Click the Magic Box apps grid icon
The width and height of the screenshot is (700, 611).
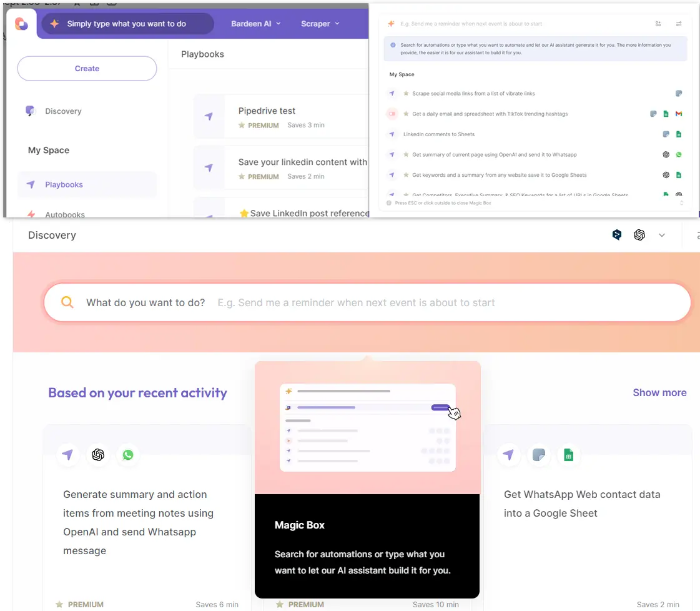(x=658, y=24)
